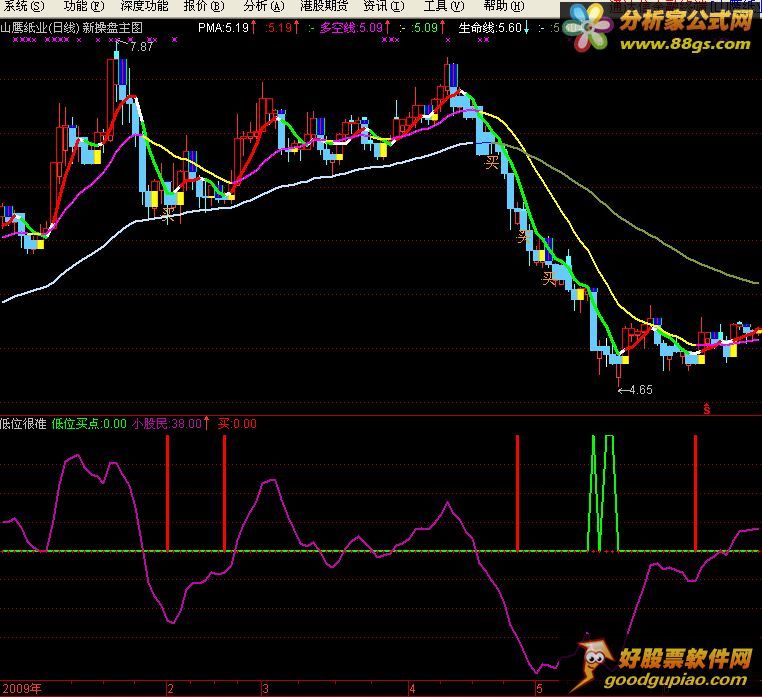
Task: Open the 港股期货 menu
Action: 324,6
